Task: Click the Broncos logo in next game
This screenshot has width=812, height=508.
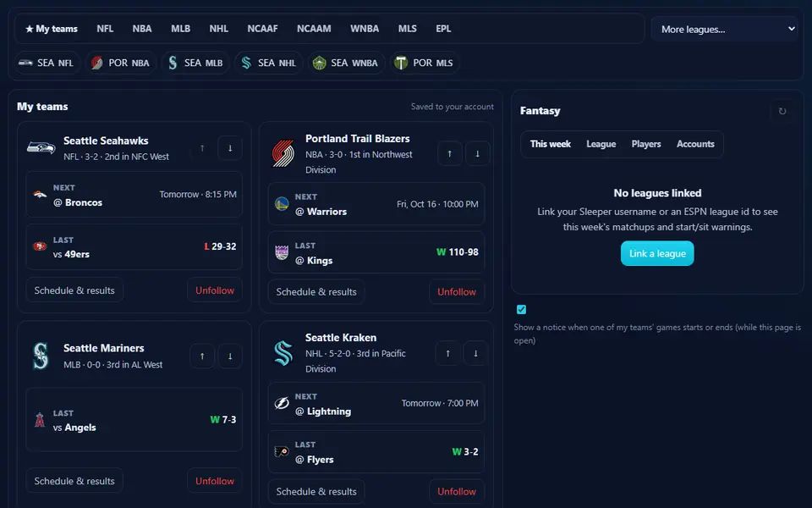Action: (x=40, y=195)
